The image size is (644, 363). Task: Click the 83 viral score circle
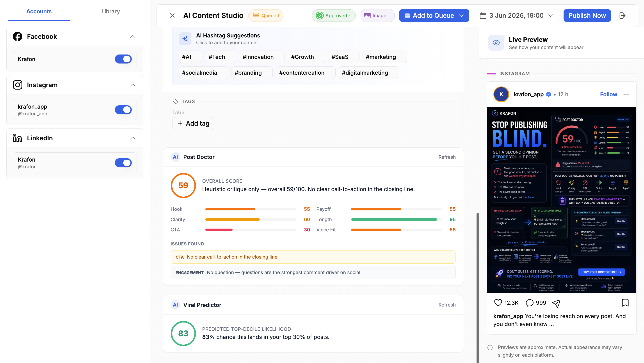[183, 333]
